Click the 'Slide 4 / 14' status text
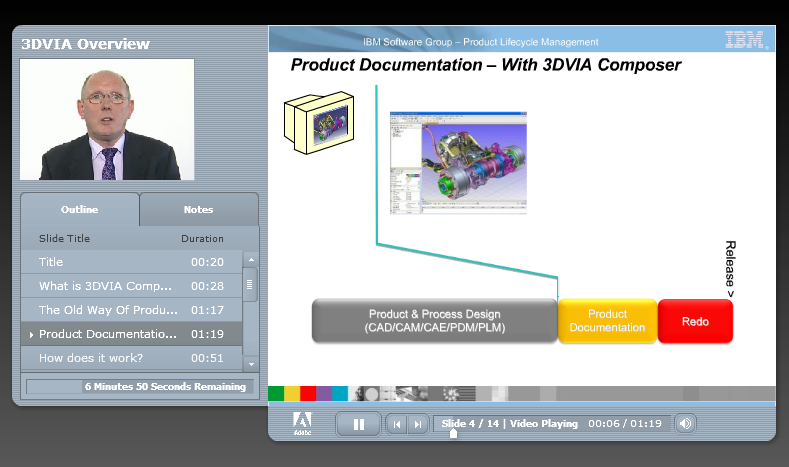Image resolution: width=789 pixels, height=467 pixels. pos(470,424)
